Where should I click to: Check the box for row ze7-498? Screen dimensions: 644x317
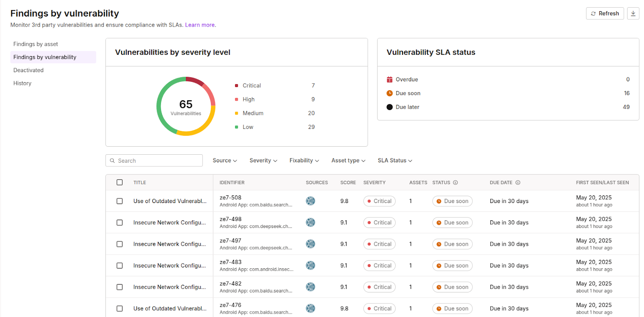(120, 222)
